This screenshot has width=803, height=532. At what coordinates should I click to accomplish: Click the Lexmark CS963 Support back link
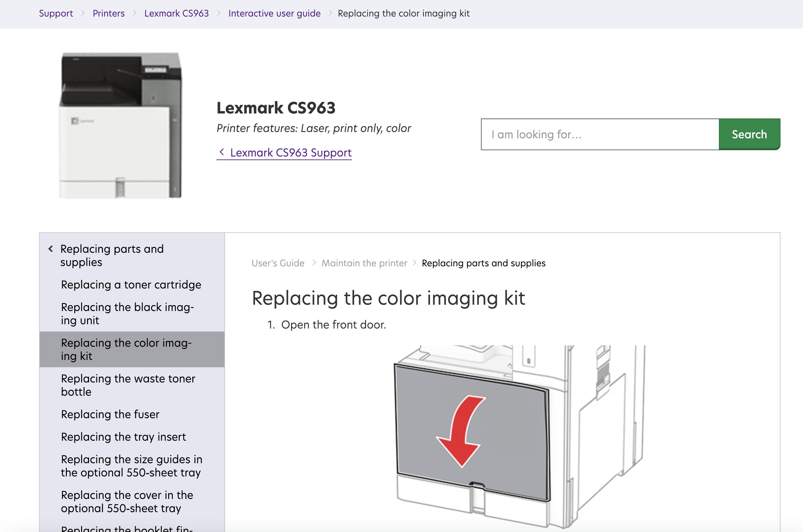284,153
